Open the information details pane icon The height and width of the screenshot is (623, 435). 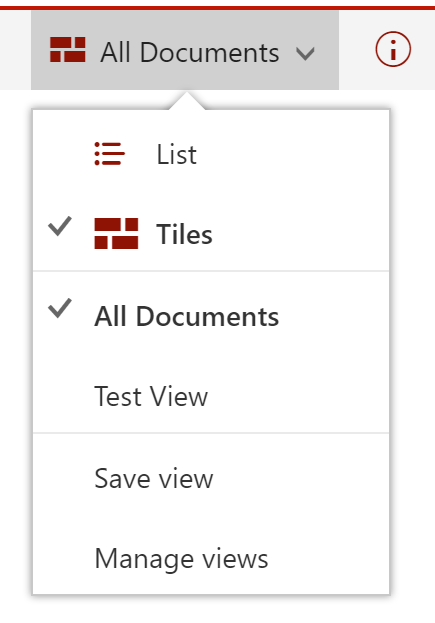pos(393,50)
